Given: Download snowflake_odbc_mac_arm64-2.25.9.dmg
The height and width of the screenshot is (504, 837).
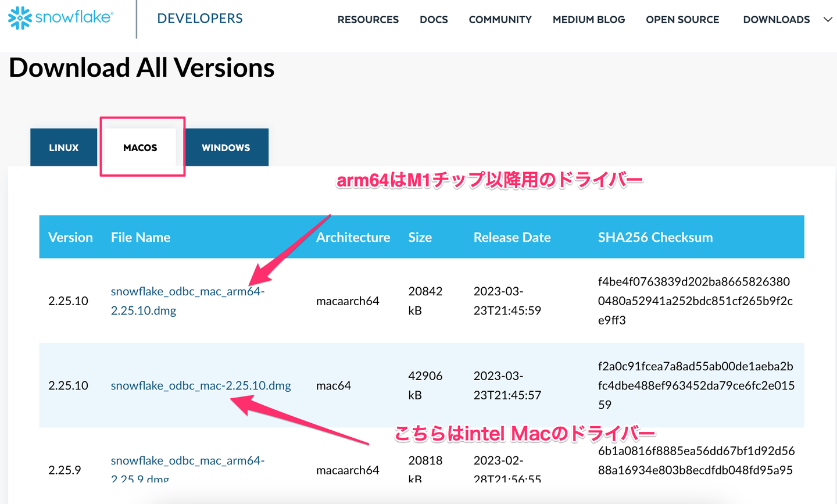Looking at the screenshot, I should pos(188,469).
